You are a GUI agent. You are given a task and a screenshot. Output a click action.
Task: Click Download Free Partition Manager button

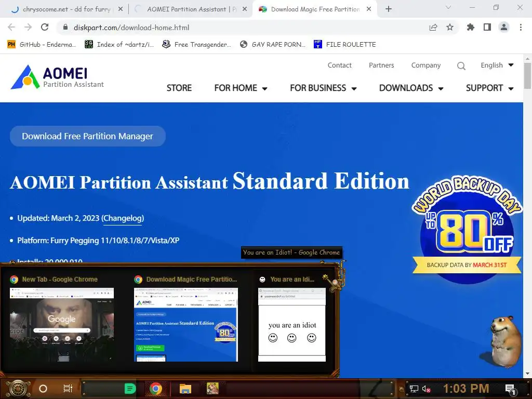pos(87,136)
